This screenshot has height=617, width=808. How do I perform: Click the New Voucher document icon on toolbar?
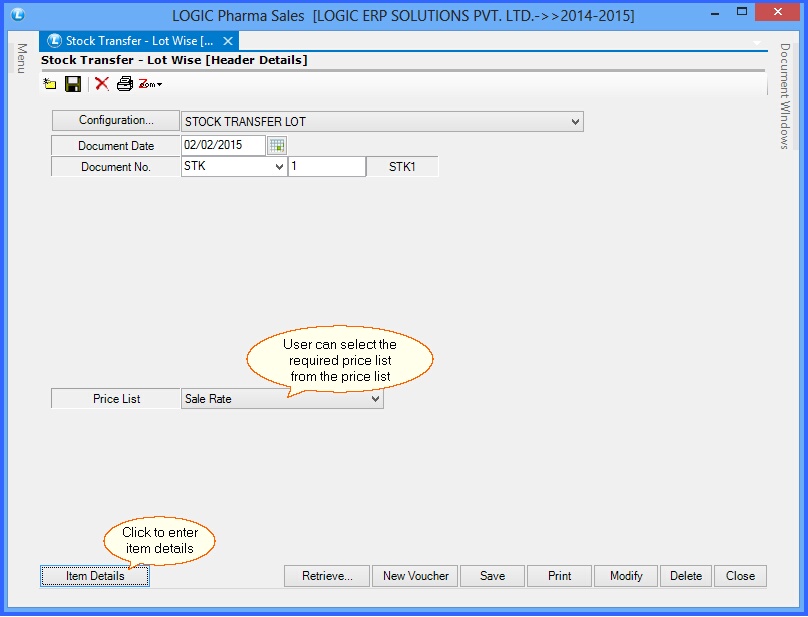(x=48, y=84)
